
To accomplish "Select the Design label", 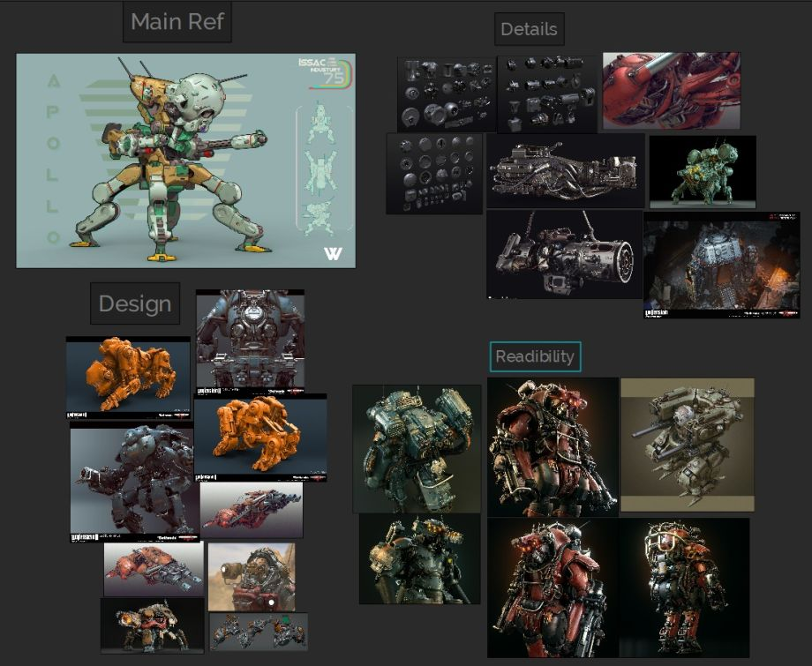I will (135, 303).
